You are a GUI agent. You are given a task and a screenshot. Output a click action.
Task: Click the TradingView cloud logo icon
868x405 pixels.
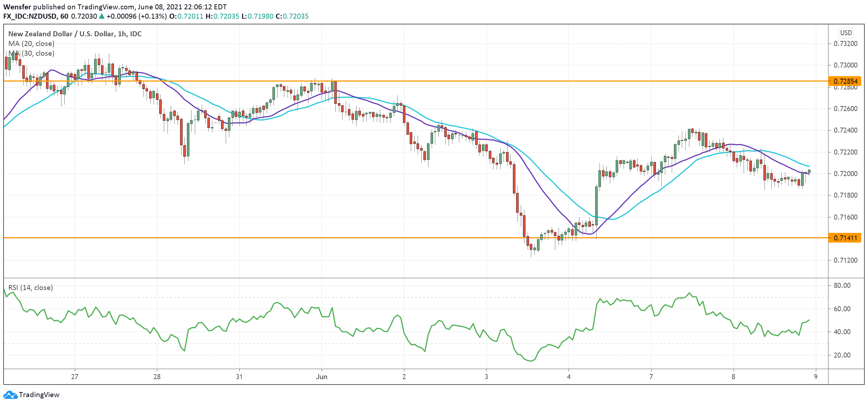[10, 395]
